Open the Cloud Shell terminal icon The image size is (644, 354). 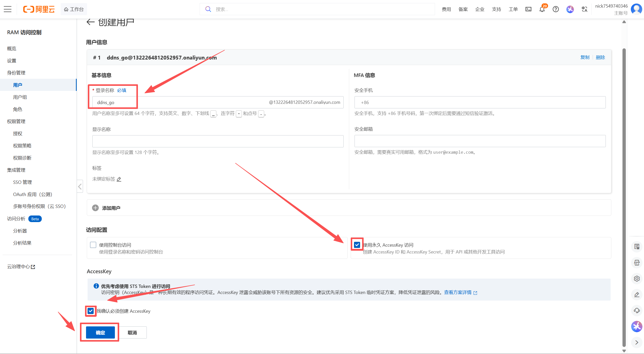[528, 9]
